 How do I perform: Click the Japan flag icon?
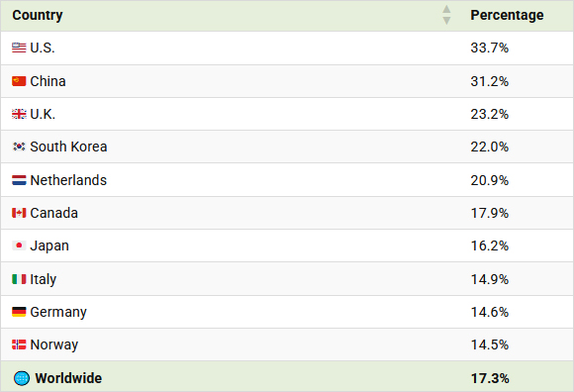coord(19,245)
